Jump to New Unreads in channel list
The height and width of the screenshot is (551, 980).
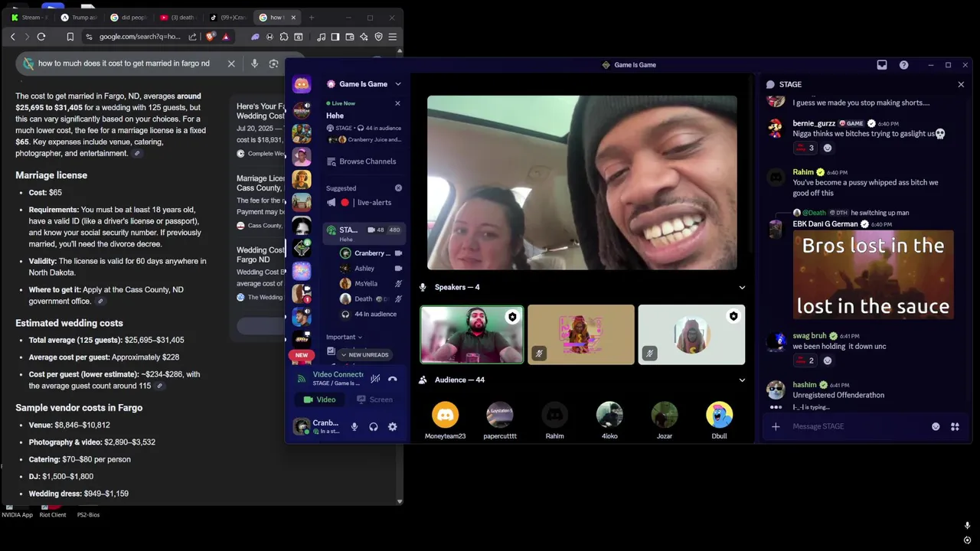364,355
